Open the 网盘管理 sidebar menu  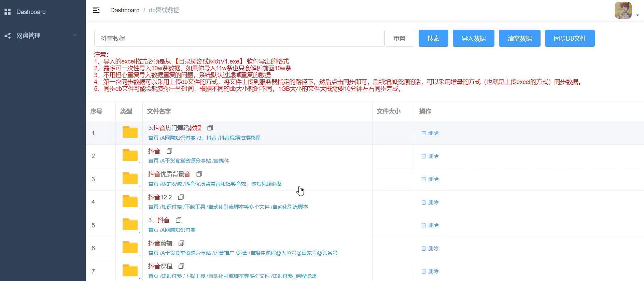(x=43, y=36)
